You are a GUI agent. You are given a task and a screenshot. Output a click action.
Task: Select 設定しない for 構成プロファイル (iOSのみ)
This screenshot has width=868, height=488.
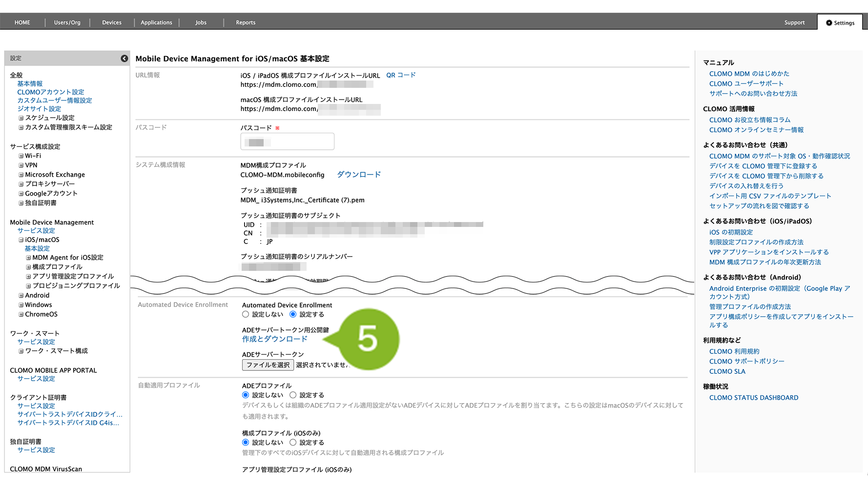click(246, 442)
